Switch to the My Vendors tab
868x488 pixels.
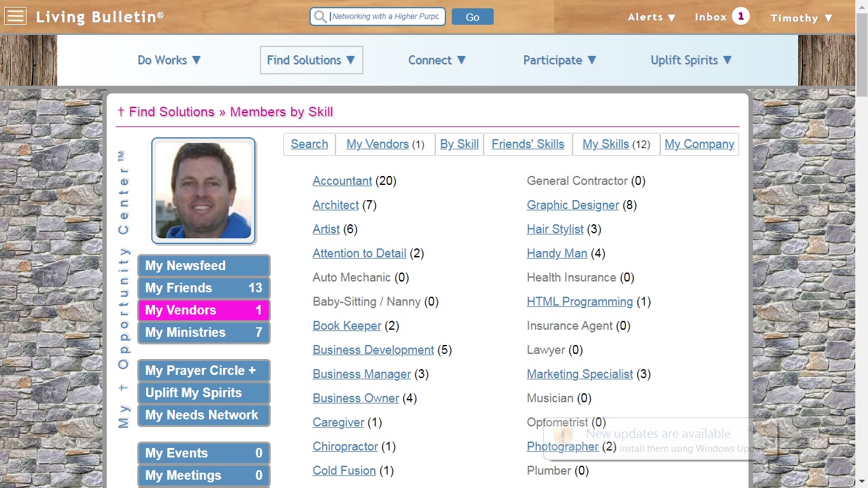(x=385, y=144)
